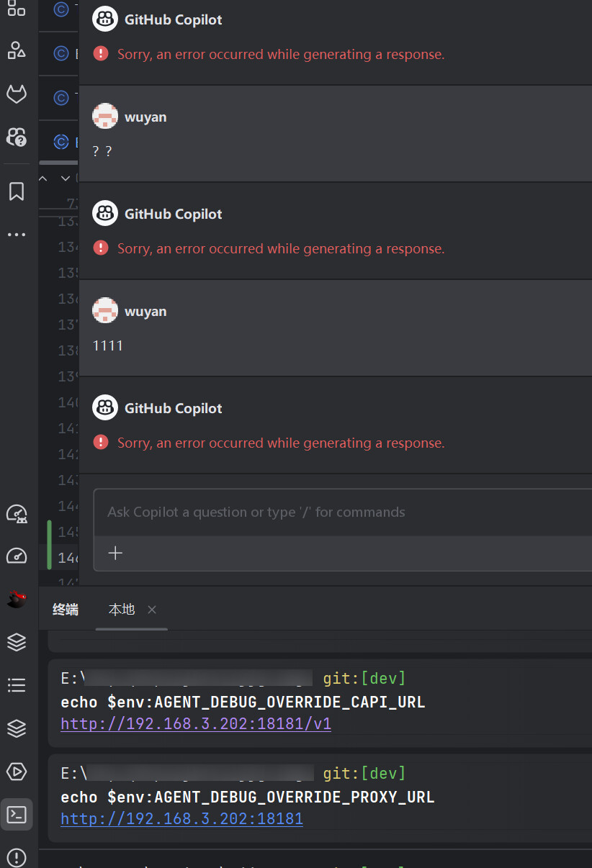This screenshot has width=592, height=868.
Task: Open the Structure tool window icon
Action: click(16, 50)
